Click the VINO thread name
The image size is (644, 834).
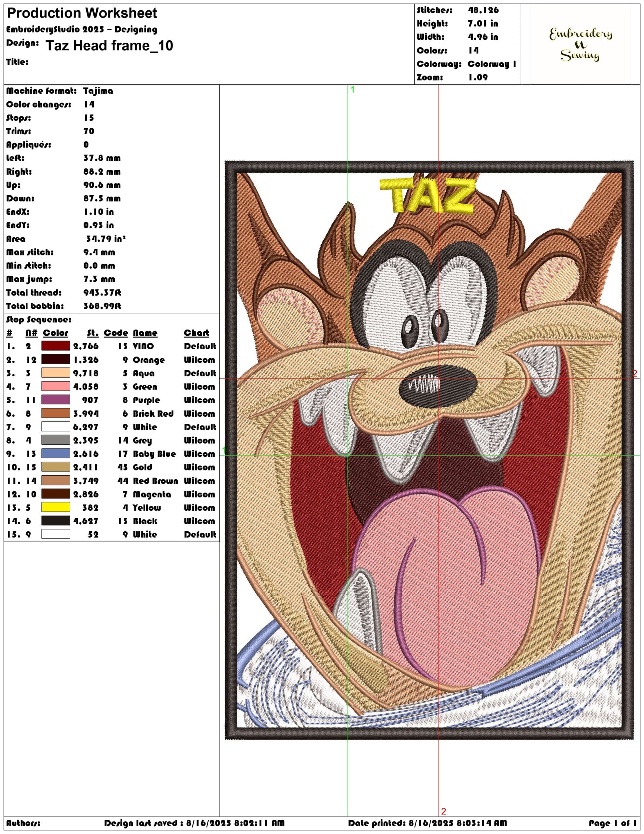tap(144, 346)
